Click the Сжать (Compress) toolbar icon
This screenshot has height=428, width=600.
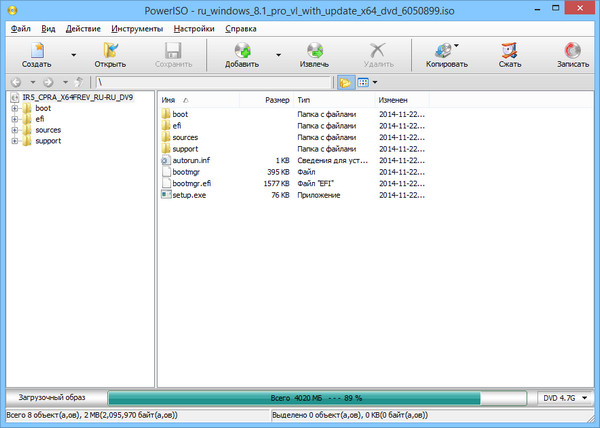click(x=510, y=52)
